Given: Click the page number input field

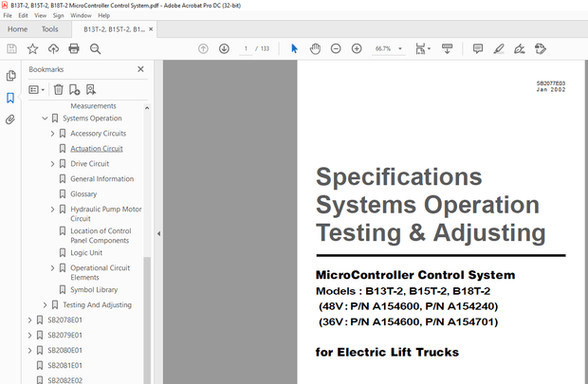Looking at the screenshot, I should 246,48.
